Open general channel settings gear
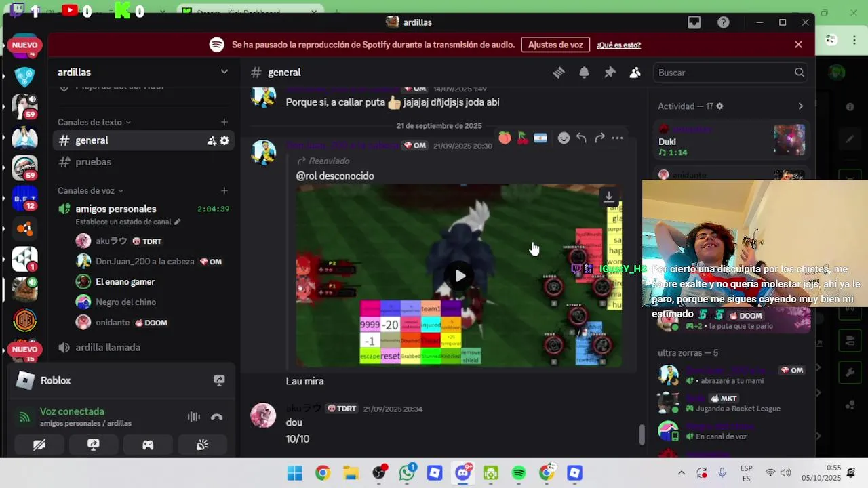The width and height of the screenshot is (868, 488). [x=224, y=140]
